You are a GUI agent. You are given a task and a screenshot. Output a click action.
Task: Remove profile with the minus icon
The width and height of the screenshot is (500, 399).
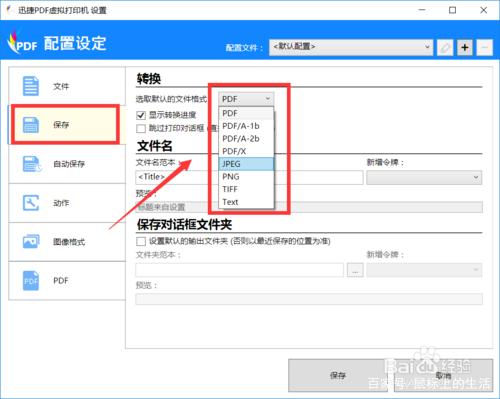pos(484,48)
